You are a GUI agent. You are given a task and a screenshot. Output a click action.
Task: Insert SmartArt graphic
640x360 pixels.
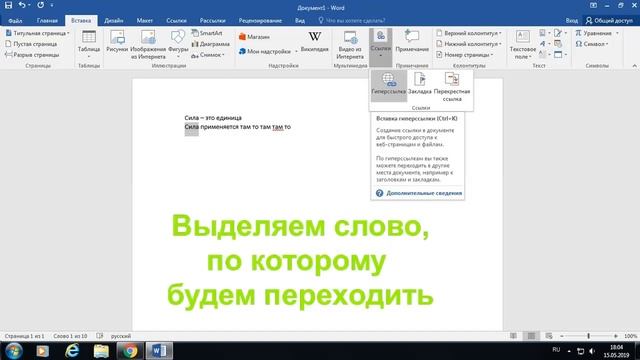[x=207, y=33]
